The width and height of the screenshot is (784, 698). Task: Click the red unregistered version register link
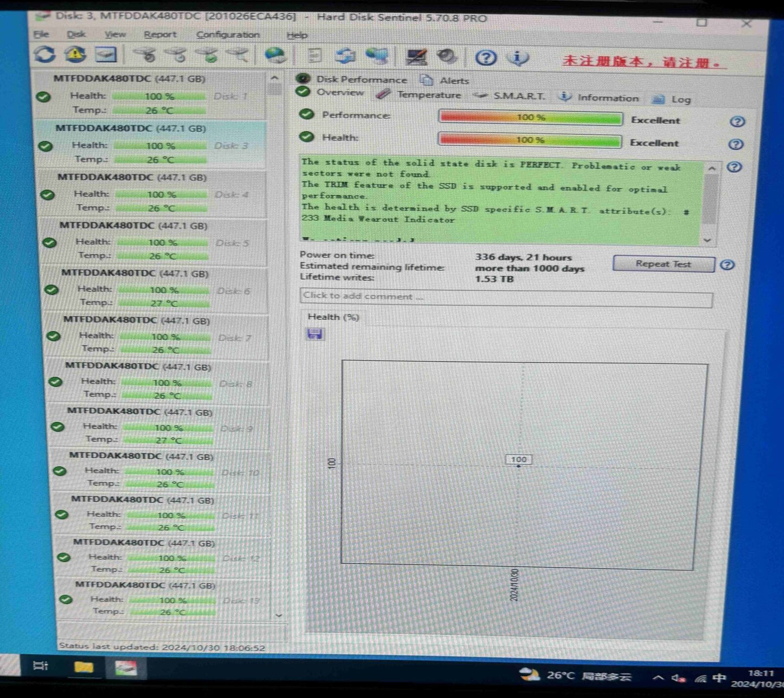pyautogui.click(x=644, y=62)
